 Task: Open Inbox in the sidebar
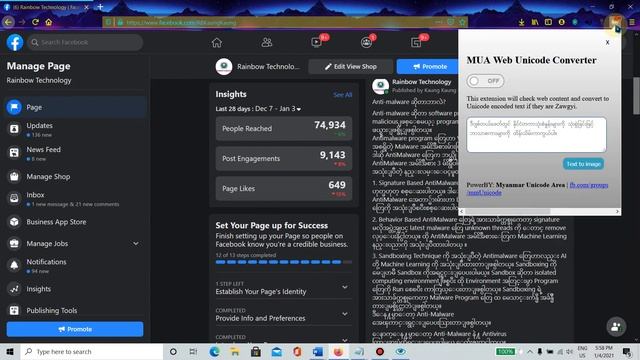[75, 198]
